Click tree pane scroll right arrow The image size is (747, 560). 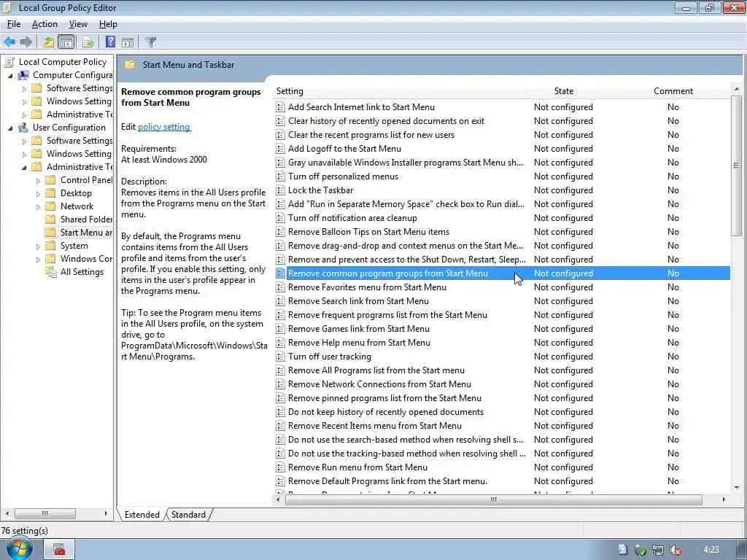click(x=106, y=514)
